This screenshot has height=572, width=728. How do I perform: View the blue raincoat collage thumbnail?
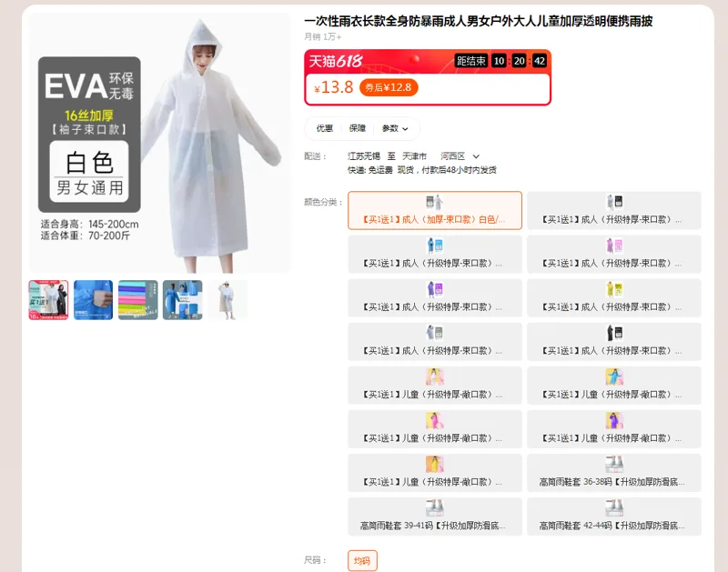point(183,300)
